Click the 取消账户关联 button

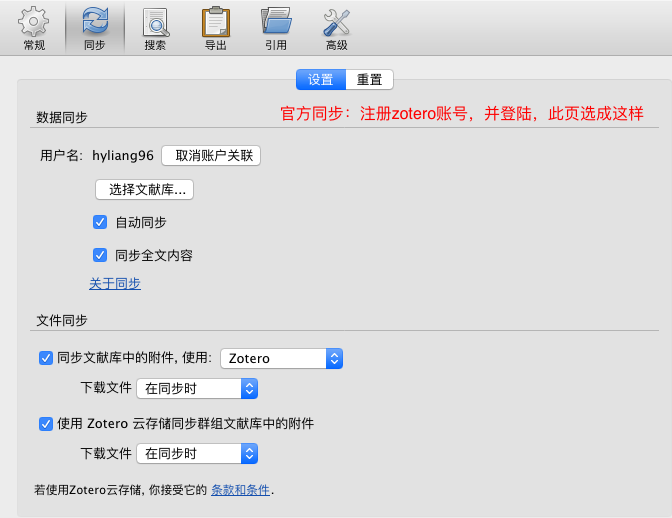click(x=210, y=155)
